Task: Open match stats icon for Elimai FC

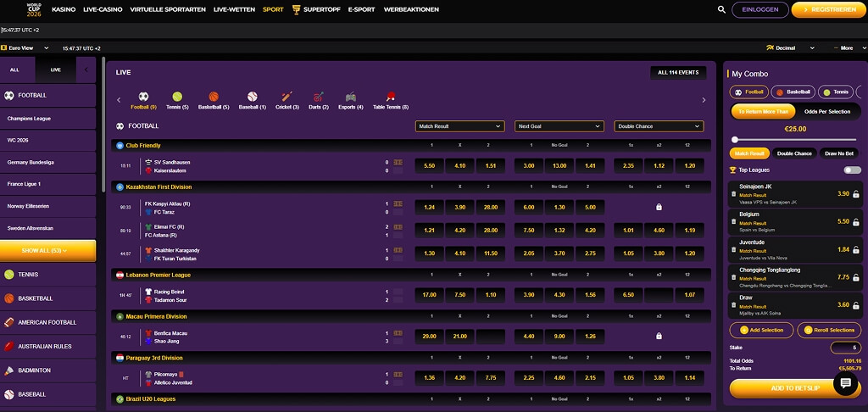Action: (398, 226)
